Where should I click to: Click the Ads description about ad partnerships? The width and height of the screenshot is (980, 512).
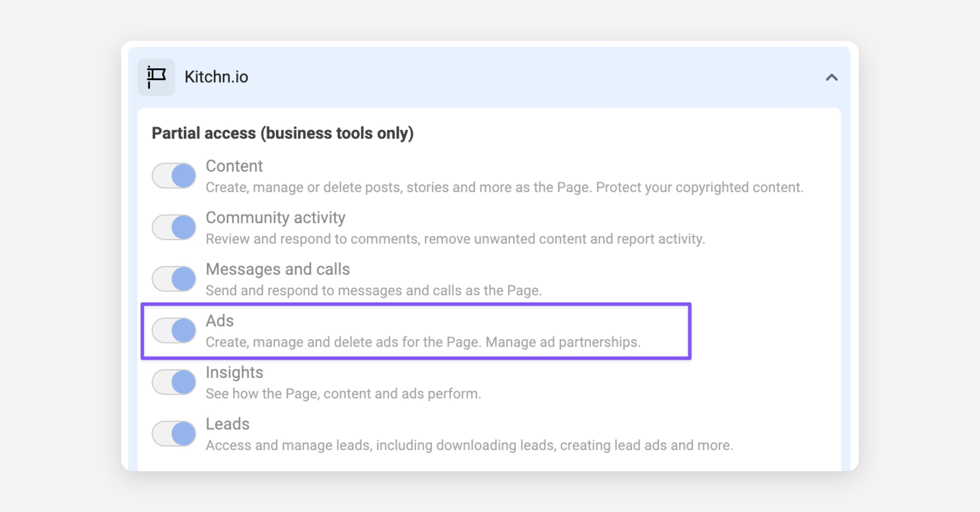pos(423,342)
